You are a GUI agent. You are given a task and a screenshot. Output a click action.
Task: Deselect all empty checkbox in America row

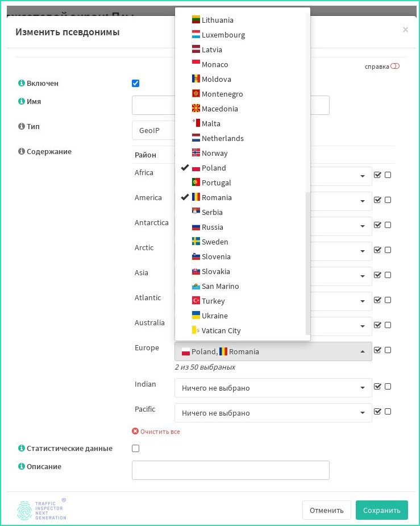[388, 200]
